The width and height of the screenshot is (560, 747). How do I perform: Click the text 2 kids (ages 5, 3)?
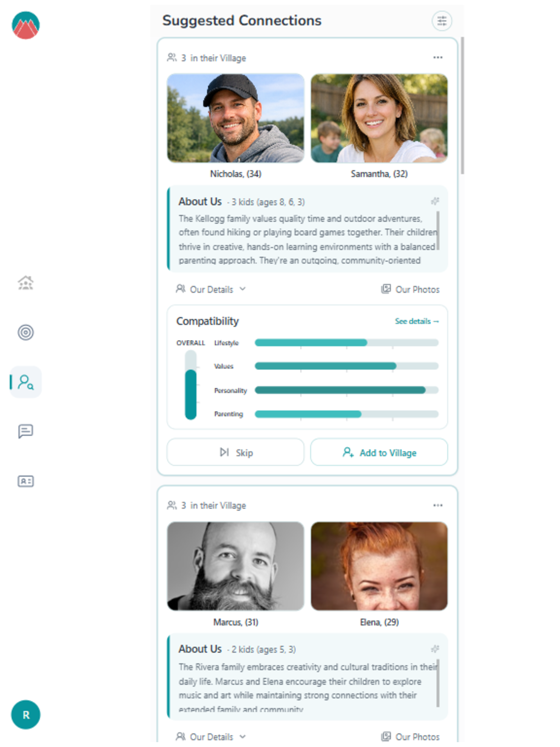tap(264, 649)
